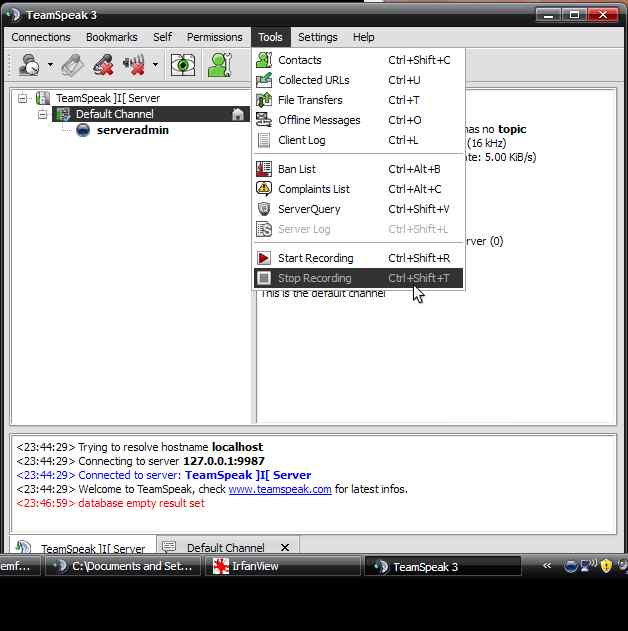628x631 pixels.
Task: Close the open Tools menu
Action: click(x=270, y=37)
